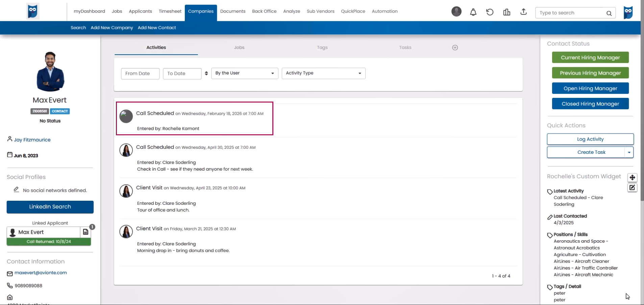Click Max Evert's profile photo
Image resolution: width=644 pixels, height=305 pixels.
click(x=50, y=72)
